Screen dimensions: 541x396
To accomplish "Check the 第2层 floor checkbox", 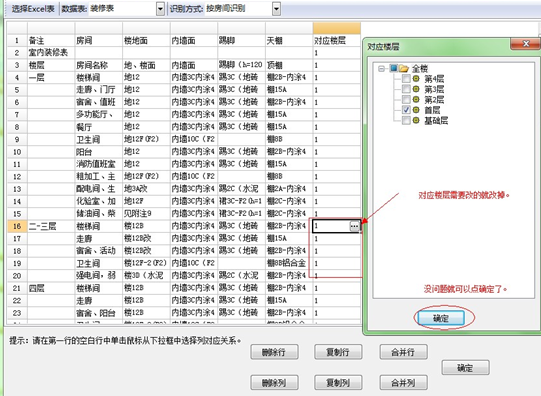I will (x=406, y=100).
